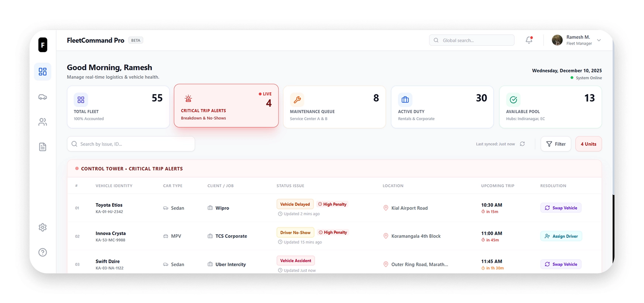
Task: Click the 4 Units button
Action: pyautogui.click(x=588, y=144)
